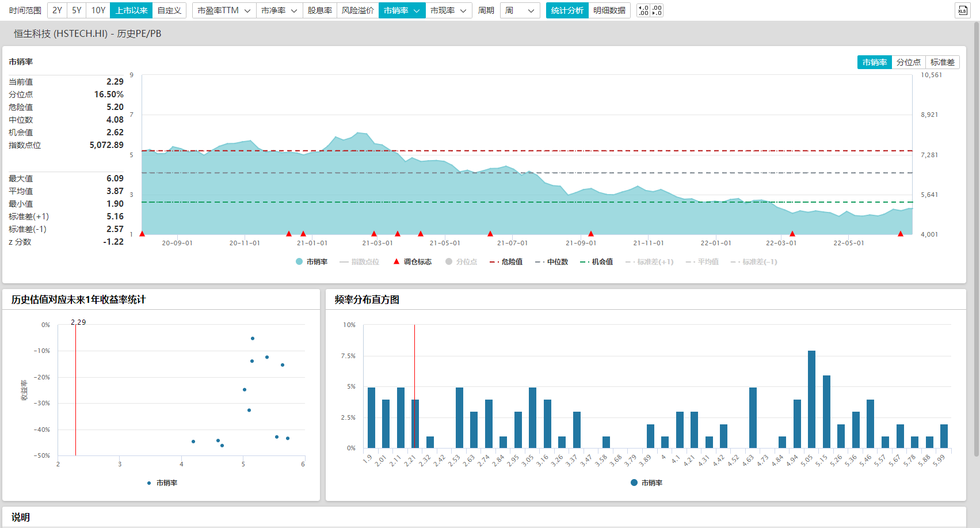Viewport: 980px width, 528px height.
Task: Click 当前值 2.29 value
Action: (115, 82)
